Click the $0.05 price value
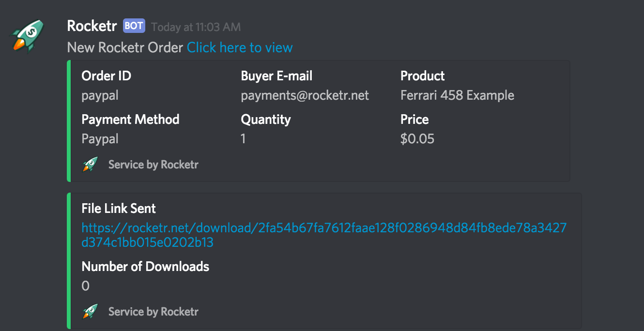The image size is (644, 331). [x=417, y=139]
